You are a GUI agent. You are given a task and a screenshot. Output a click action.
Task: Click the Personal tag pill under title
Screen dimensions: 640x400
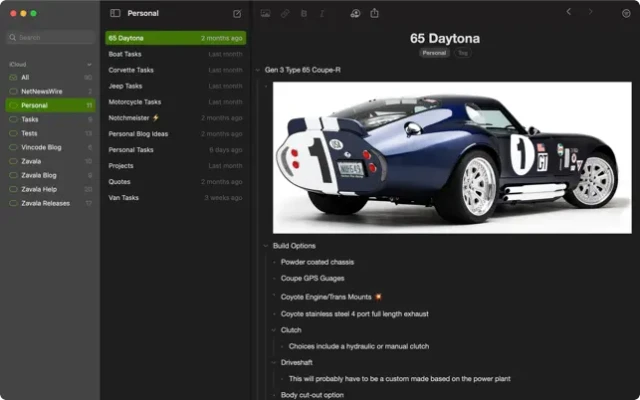[434, 52]
